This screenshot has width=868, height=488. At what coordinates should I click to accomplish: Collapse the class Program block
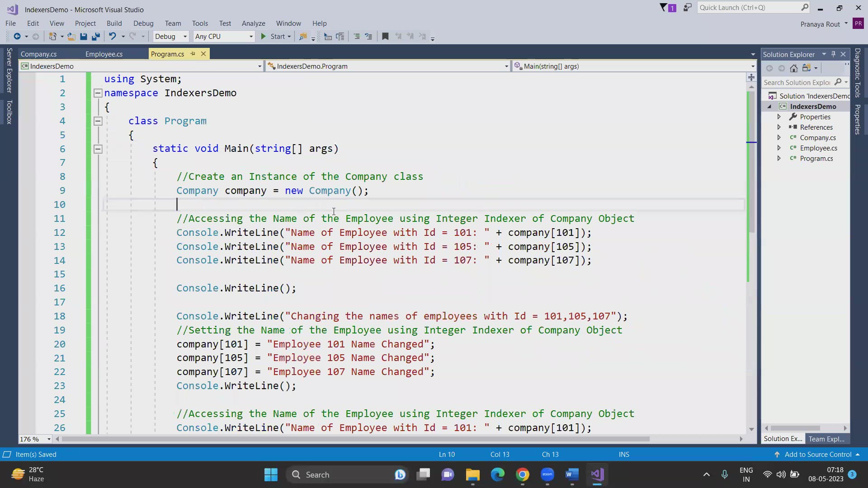tap(98, 121)
